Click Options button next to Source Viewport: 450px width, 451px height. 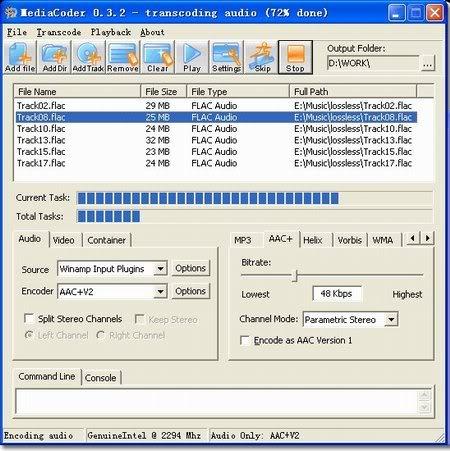coord(191,268)
